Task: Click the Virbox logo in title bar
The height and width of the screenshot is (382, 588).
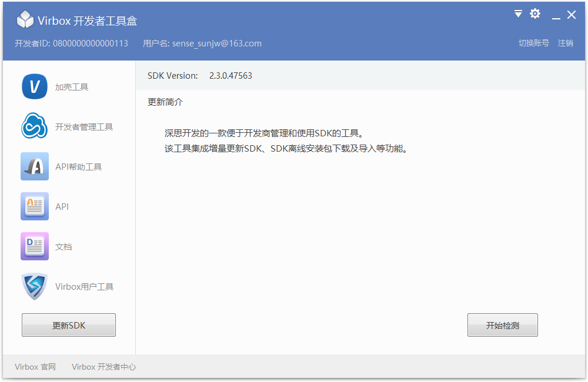Action: coord(25,19)
